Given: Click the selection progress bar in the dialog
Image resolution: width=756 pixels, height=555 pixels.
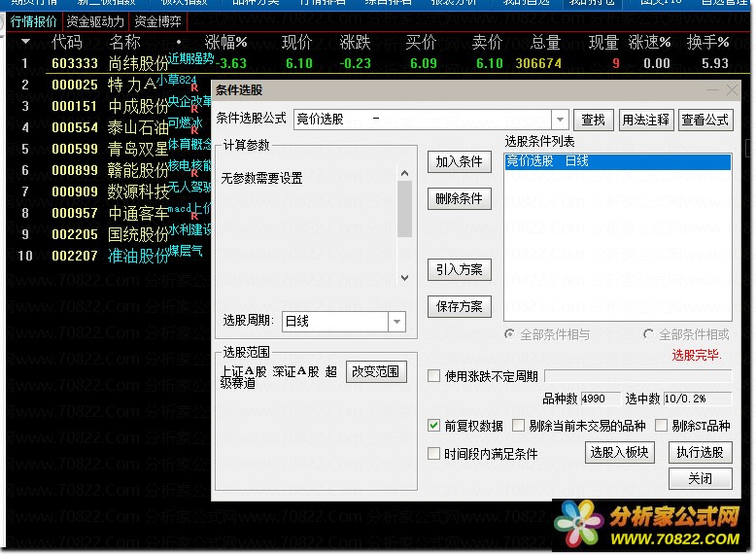Looking at the screenshot, I should tap(637, 376).
